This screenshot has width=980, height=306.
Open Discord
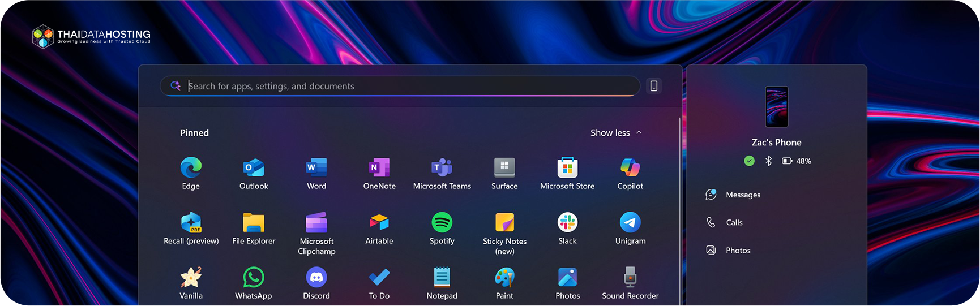click(x=316, y=283)
